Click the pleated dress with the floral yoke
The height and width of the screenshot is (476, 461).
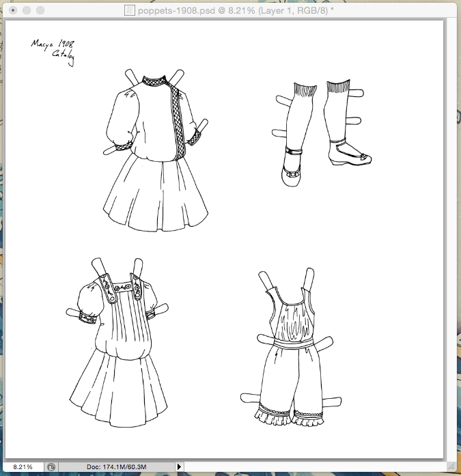[x=117, y=342]
